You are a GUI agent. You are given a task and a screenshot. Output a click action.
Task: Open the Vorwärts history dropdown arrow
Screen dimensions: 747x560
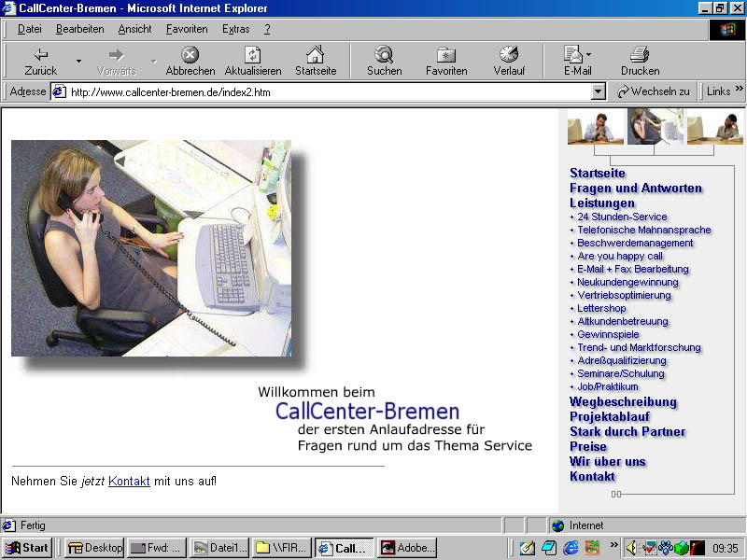(x=154, y=61)
